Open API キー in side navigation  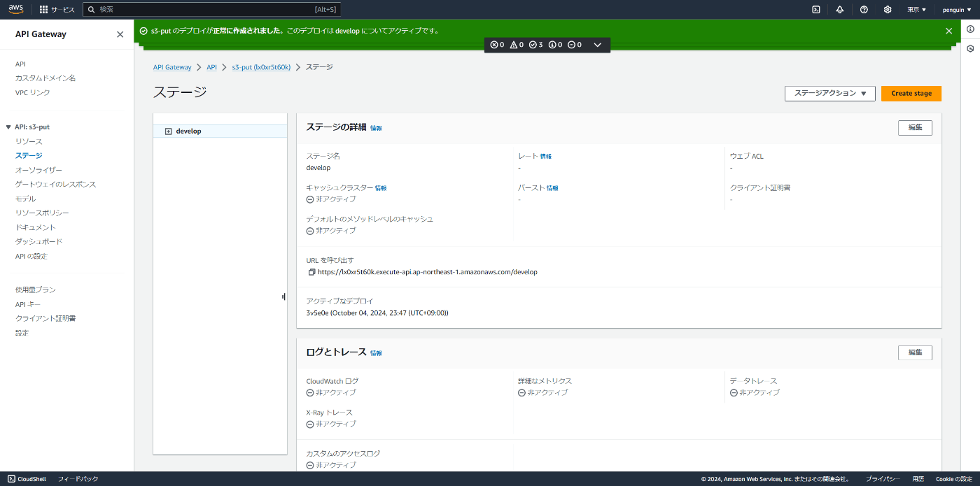coord(28,305)
